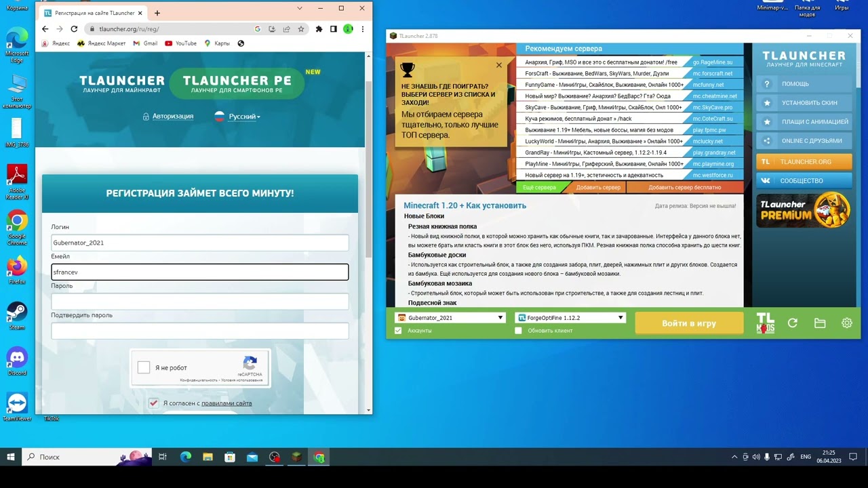Image resolution: width=868 pixels, height=488 pixels.
Task: Check the reCAPTCHA 'Я не робот' checkbox
Action: [x=144, y=367]
